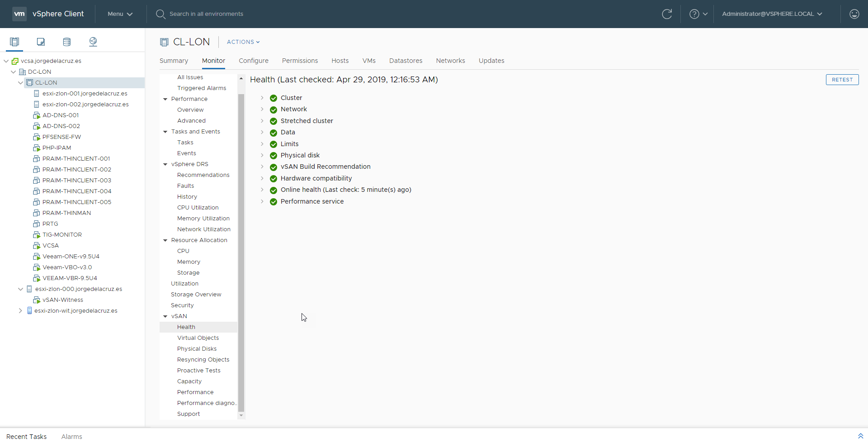868x443 pixels.
Task: Click the green status icon beside Cluster
Action: pos(274,98)
